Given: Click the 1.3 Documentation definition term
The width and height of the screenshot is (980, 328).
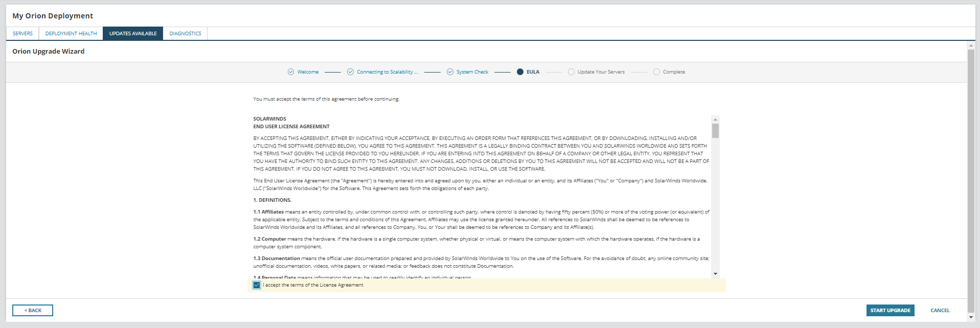Looking at the screenshot, I should (x=277, y=259).
